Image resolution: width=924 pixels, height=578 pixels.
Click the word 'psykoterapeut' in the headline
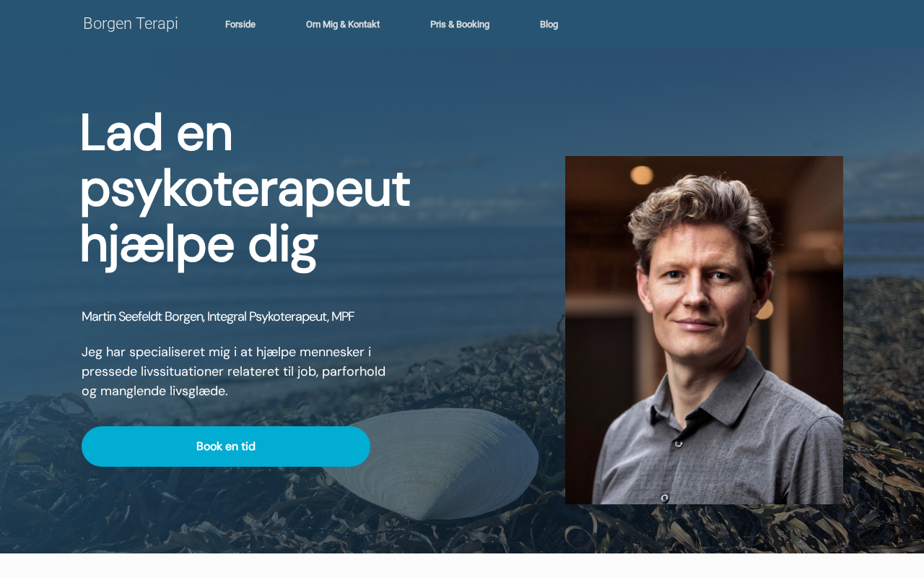tap(245, 191)
